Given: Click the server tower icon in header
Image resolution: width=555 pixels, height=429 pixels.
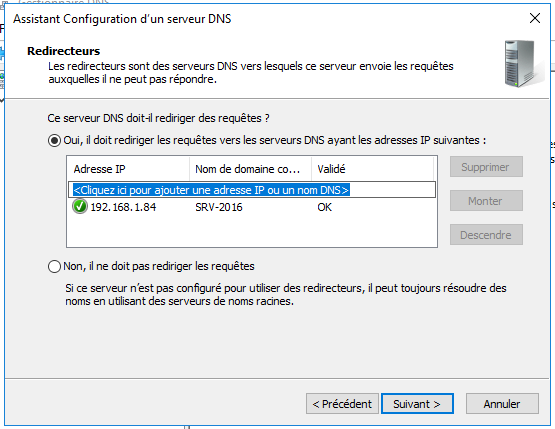Looking at the screenshot, I should click(524, 64).
